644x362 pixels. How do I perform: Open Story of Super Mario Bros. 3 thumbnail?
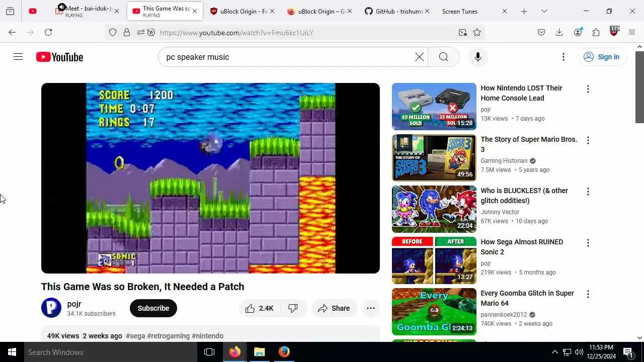434,158
